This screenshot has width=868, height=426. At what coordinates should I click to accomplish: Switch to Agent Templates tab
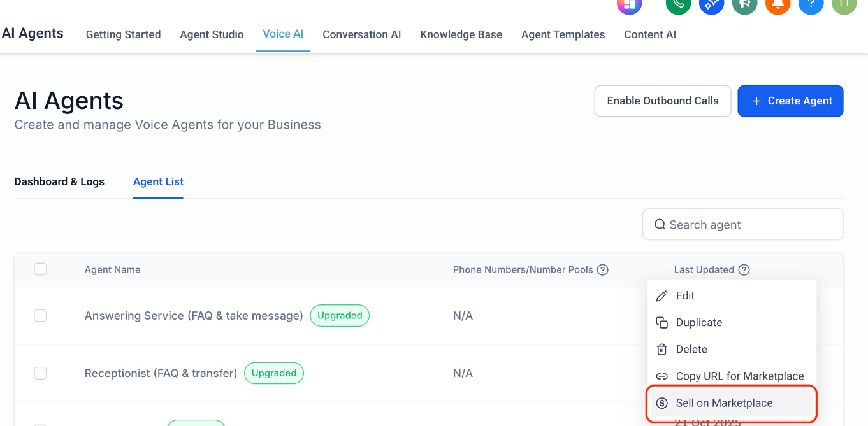[563, 34]
